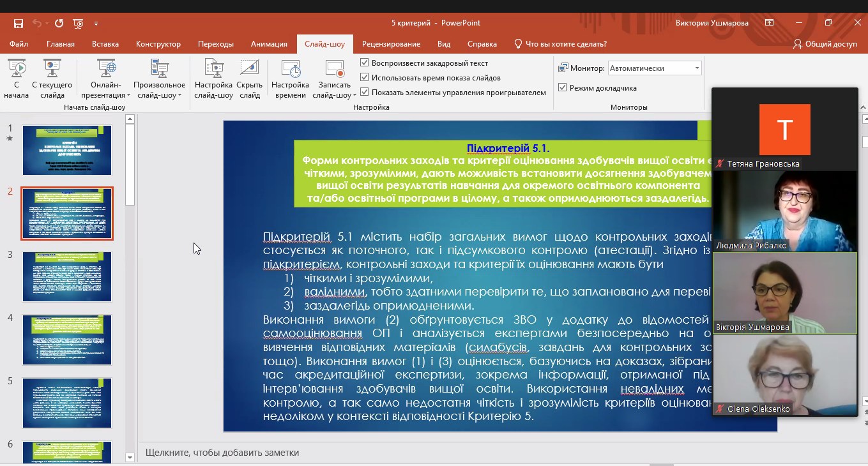868x466 pixels.
Task: Expand the 'Онлайн-презентация' dropdown arrow
Action: pyautogui.click(x=128, y=96)
